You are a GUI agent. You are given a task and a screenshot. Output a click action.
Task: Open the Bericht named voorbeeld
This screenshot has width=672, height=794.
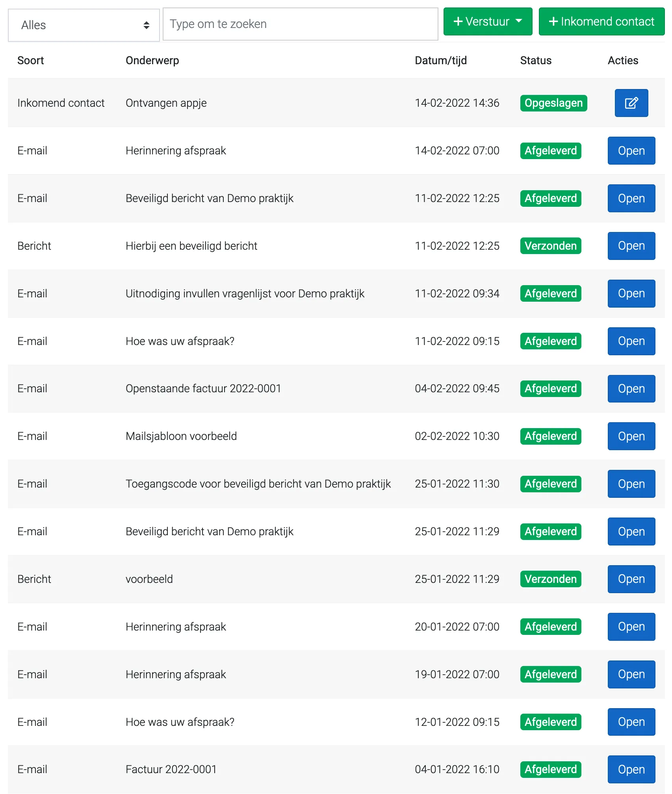(x=631, y=579)
